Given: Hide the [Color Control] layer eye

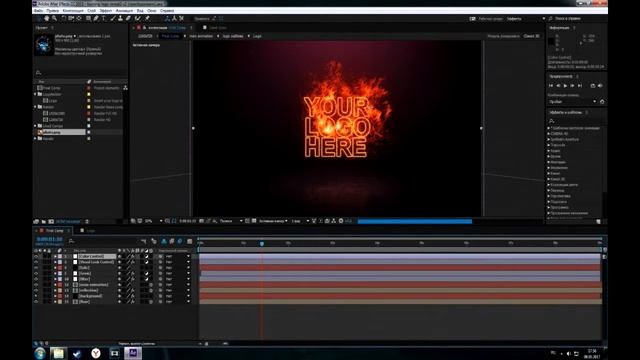Looking at the screenshot, I should click(x=36, y=256).
